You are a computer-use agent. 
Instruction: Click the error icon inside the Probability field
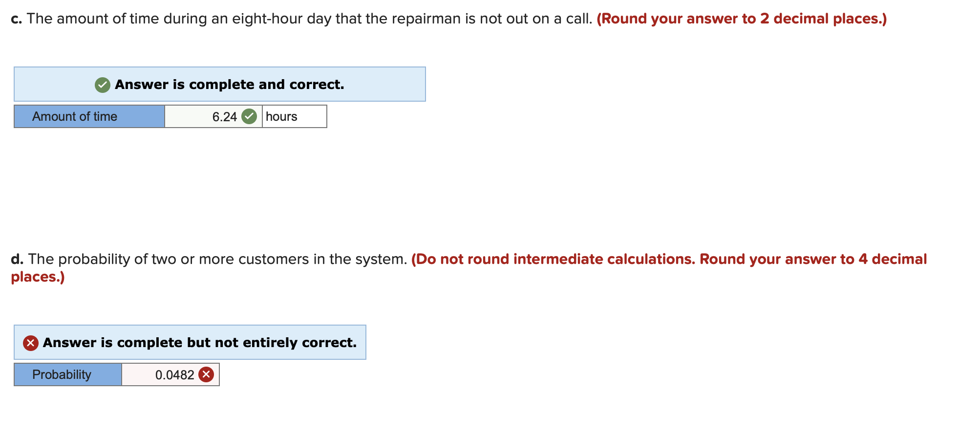click(206, 374)
